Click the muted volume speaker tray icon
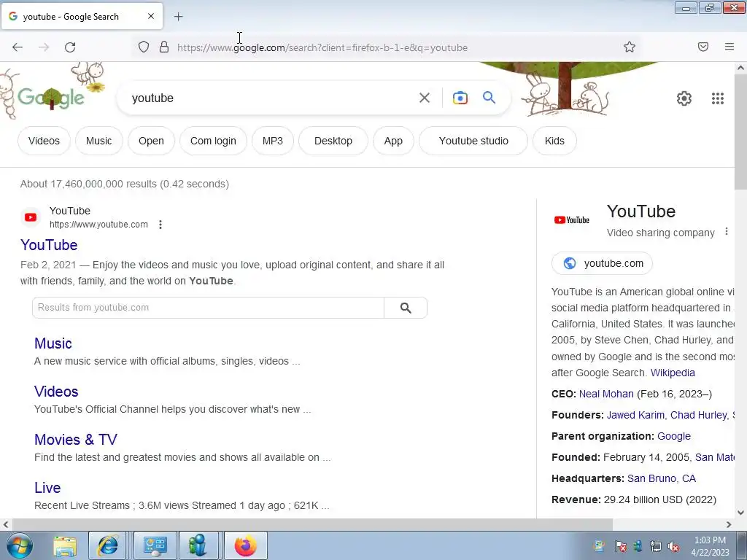 pyautogui.click(x=673, y=547)
